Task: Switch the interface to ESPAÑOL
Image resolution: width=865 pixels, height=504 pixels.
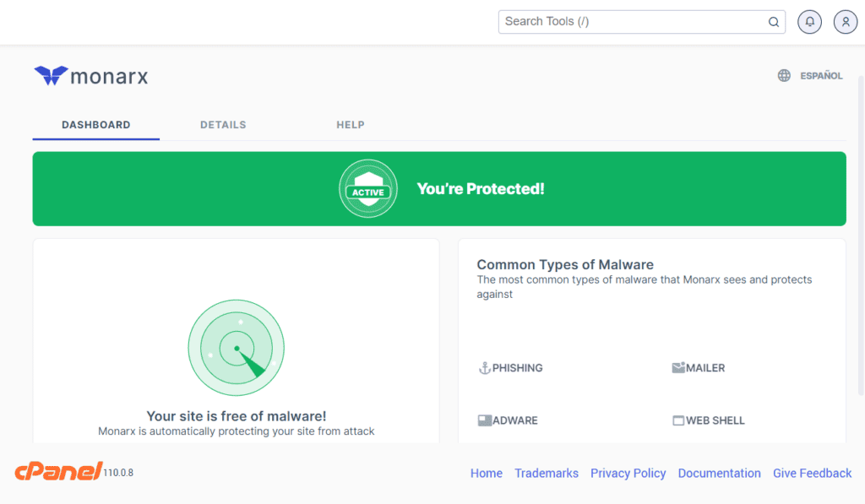Action: [821, 75]
